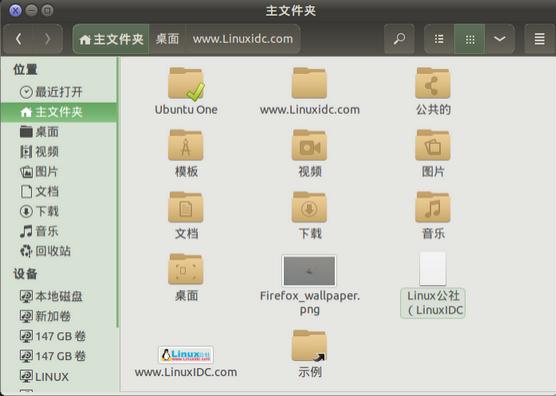This screenshot has height=396, width=556.
Task: Click www.Linuxidc.com breadcrumb in the path bar
Action: [x=243, y=39]
